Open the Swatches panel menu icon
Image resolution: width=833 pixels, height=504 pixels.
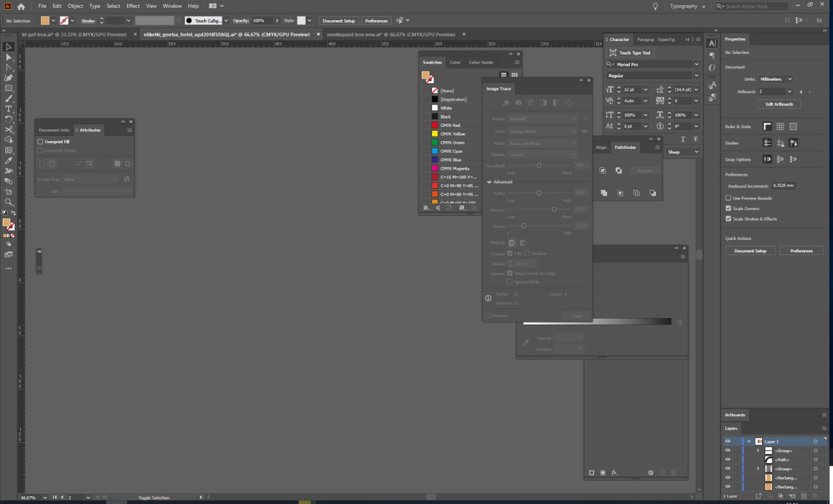[517, 62]
